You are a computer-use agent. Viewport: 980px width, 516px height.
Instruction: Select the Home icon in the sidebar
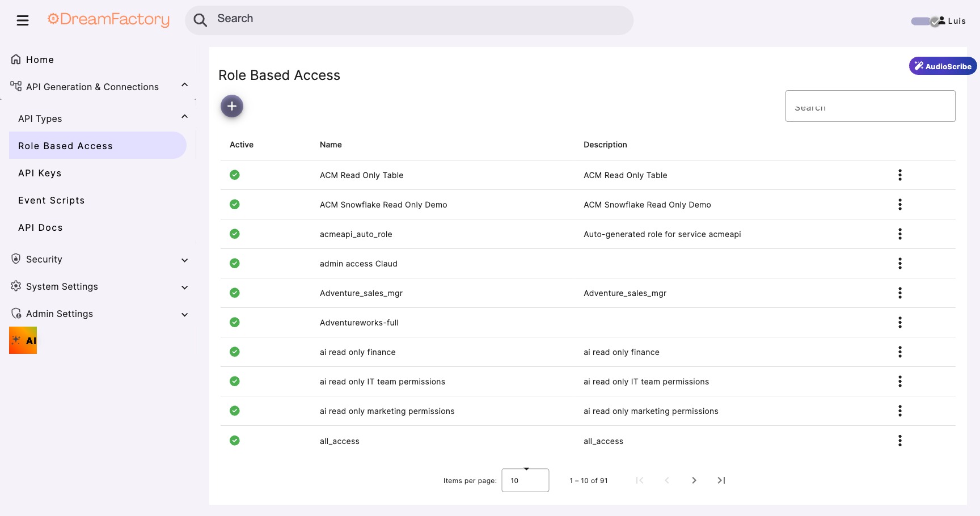pyautogui.click(x=16, y=58)
